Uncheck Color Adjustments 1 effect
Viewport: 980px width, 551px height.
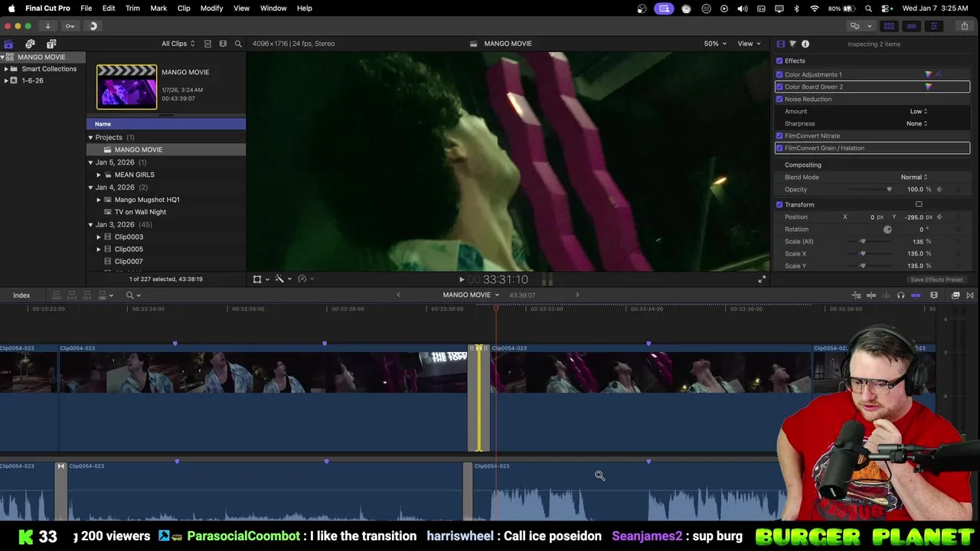tap(779, 74)
